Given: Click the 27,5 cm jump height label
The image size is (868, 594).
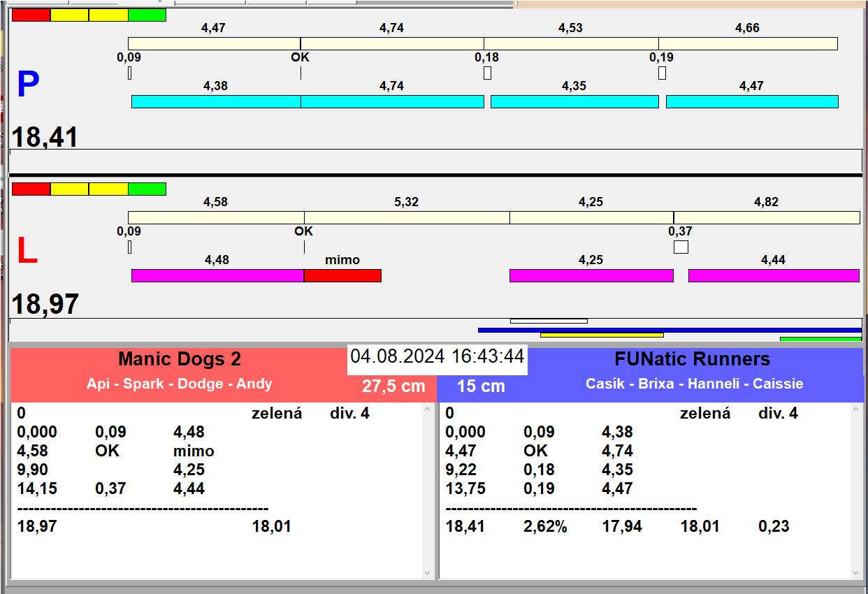Looking at the screenshot, I should 393,386.
